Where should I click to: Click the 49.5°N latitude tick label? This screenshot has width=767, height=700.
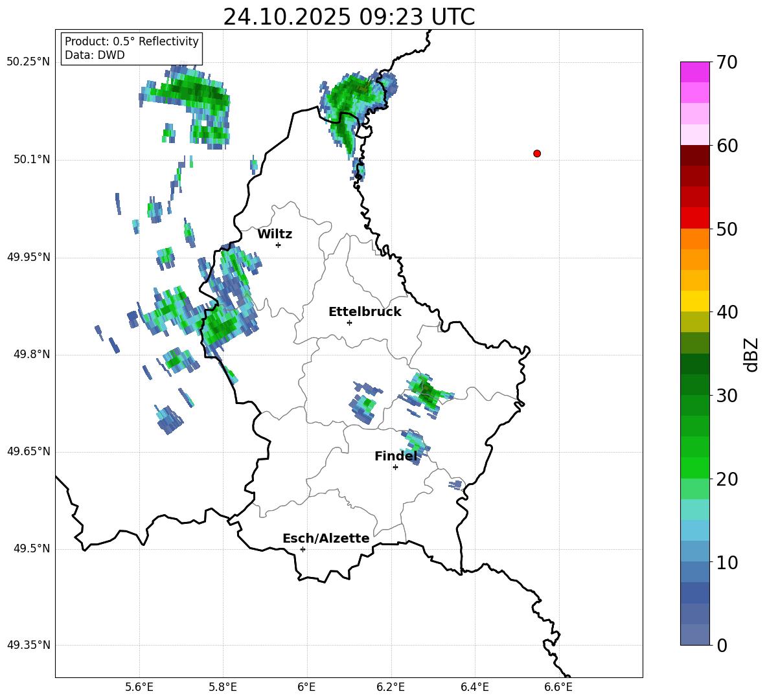(x=32, y=548)
